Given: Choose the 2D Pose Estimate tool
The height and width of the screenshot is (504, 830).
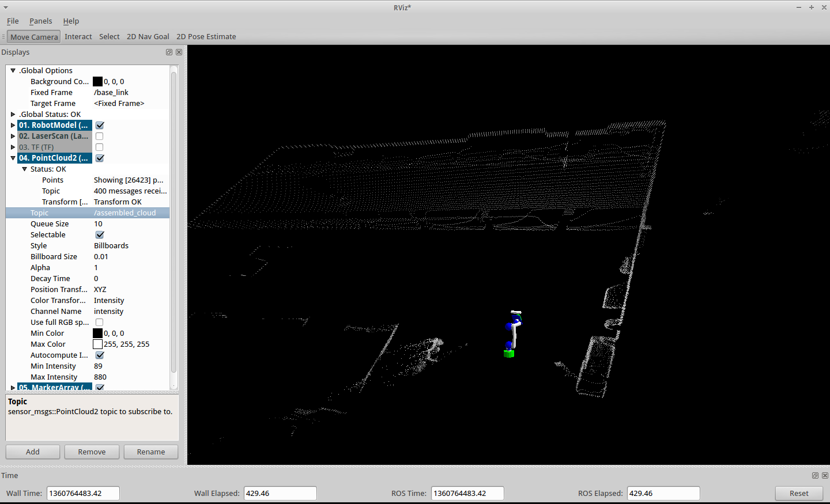Looking at the screenshot, I should (x=206, y=36).
